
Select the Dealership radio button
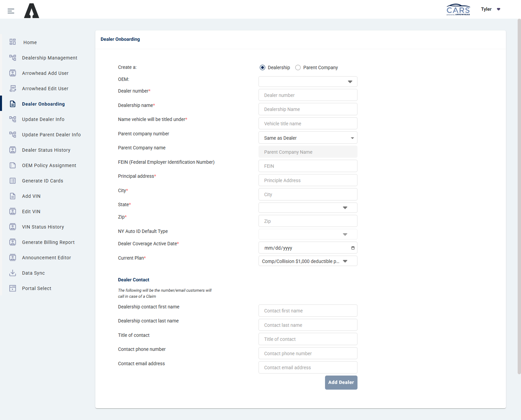click(x=263, y=67)
